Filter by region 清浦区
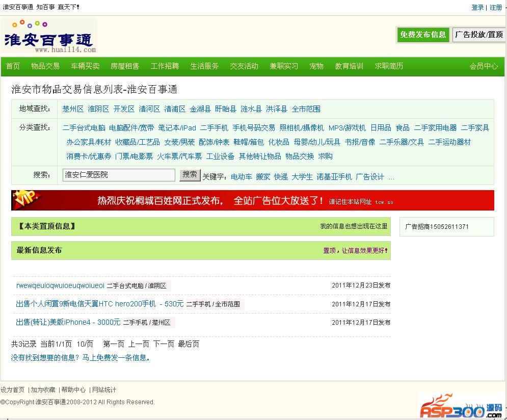This screenshot has height=420, width=507. click(x=175, y=109)
